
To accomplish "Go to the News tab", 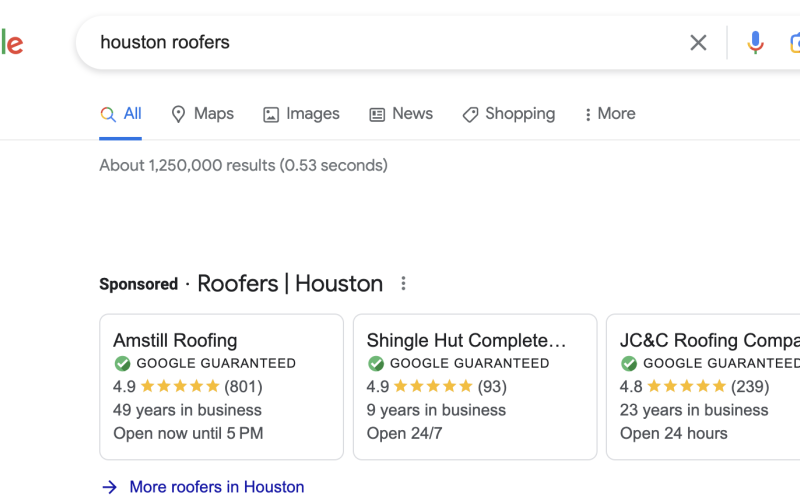I will point(401,114).
